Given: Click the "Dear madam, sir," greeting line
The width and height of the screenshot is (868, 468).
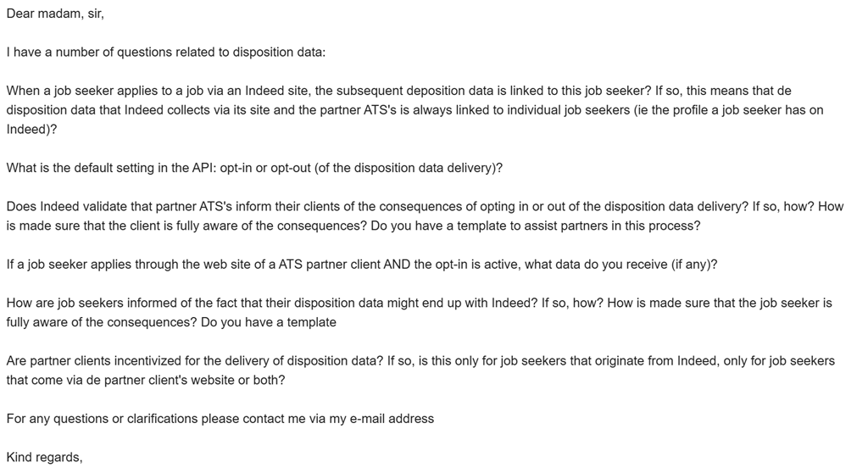Looking at the screenshot, I should [x=55, y=14].
